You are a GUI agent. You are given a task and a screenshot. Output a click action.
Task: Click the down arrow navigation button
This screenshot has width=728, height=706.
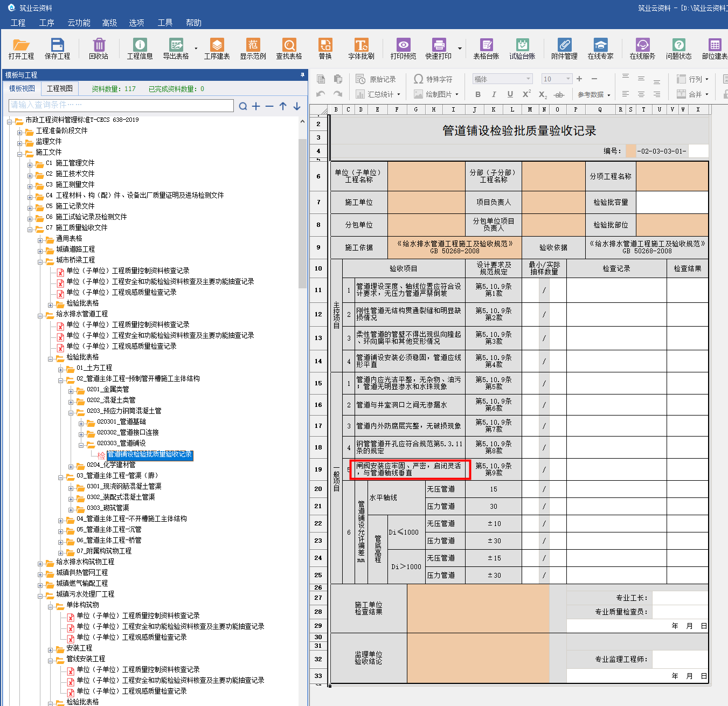[x=297, y=106]
